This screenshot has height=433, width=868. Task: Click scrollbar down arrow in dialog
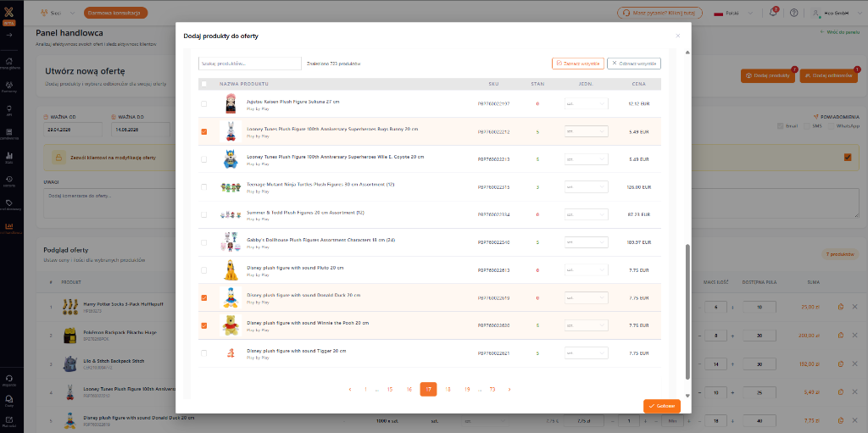(688, 396)
